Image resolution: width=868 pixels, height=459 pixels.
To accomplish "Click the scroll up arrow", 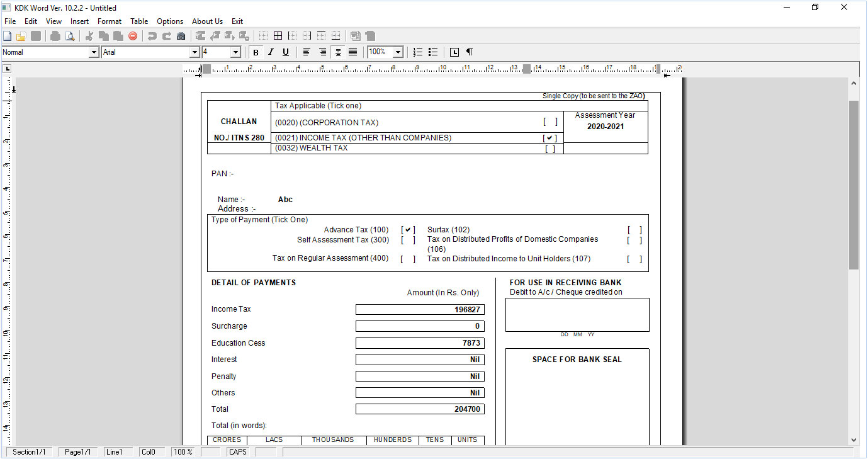I will pyautogui.click(x=854, y=83).
